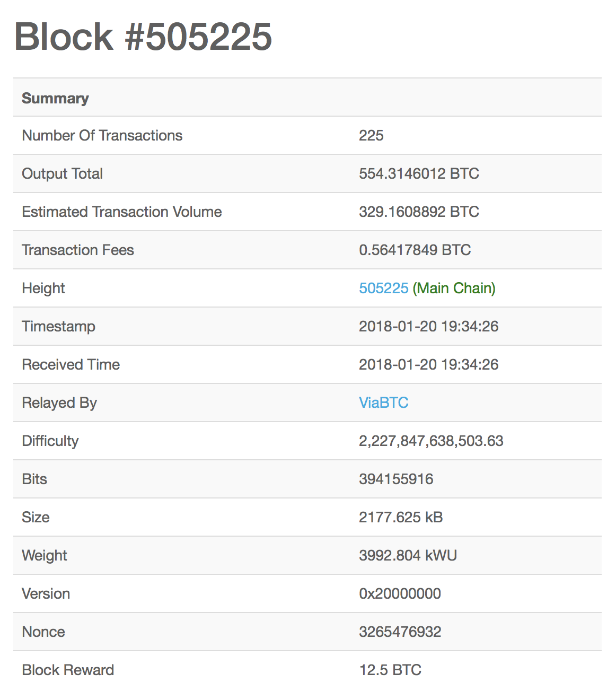This screenshot has height=700, width=616.
Task: Click the Received Time row label
Action: [71, 364]
